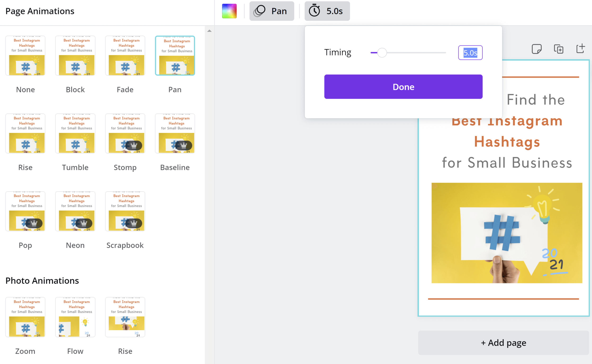Select the Baseline page animation
592x364 pixels.
pos(175,133)
